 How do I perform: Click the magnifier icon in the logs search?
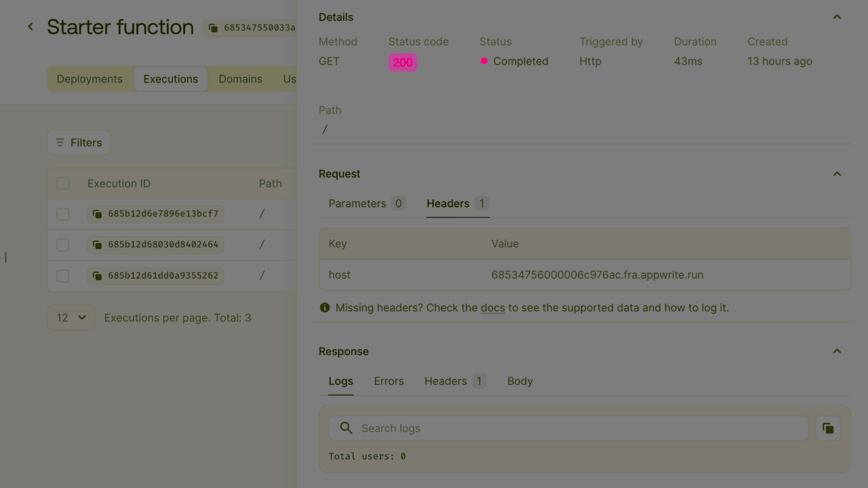pyautogui.click(x=345, y=428)
